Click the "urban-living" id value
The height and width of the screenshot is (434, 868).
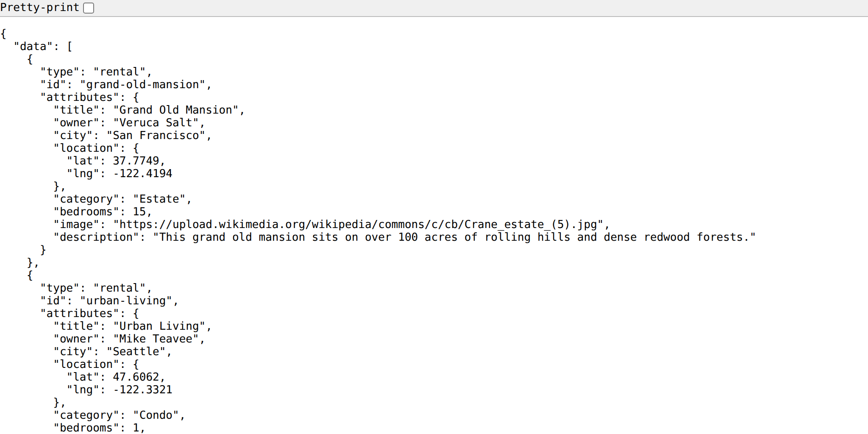point(129,300)
